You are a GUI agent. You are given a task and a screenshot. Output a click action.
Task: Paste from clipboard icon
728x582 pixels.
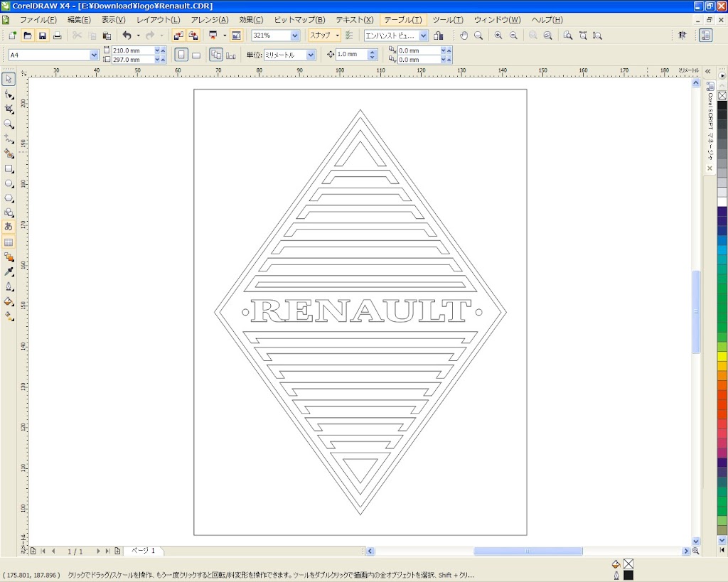coord(107,36)
